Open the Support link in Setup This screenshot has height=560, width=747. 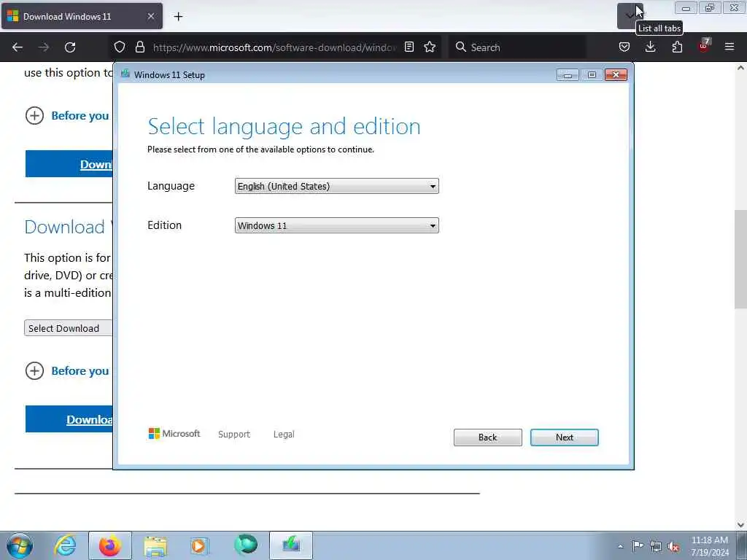click(x=234, y=435)
